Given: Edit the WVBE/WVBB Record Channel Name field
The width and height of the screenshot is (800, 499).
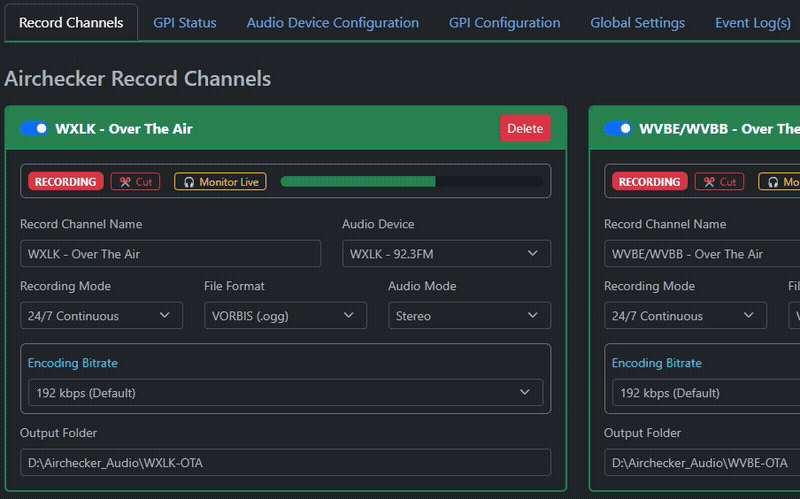Looking at the screenshot, I should [x=702, y=254].
